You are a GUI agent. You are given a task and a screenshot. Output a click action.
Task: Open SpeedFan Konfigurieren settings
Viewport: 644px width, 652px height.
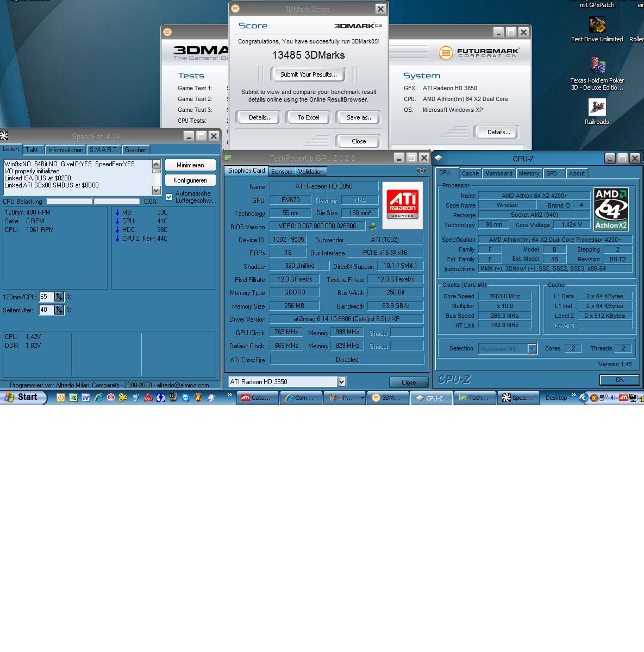(190, 180)
